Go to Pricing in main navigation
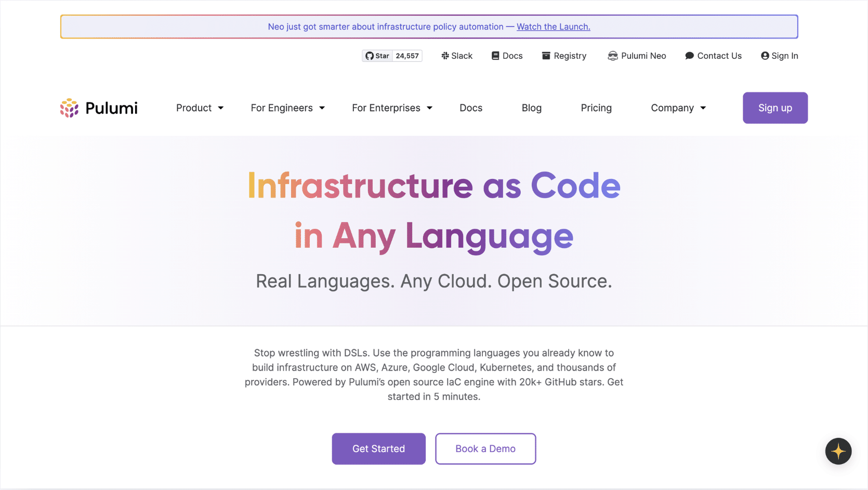This screenshot has height=490, width=868. pyautogui.click(x=596, y=108)
